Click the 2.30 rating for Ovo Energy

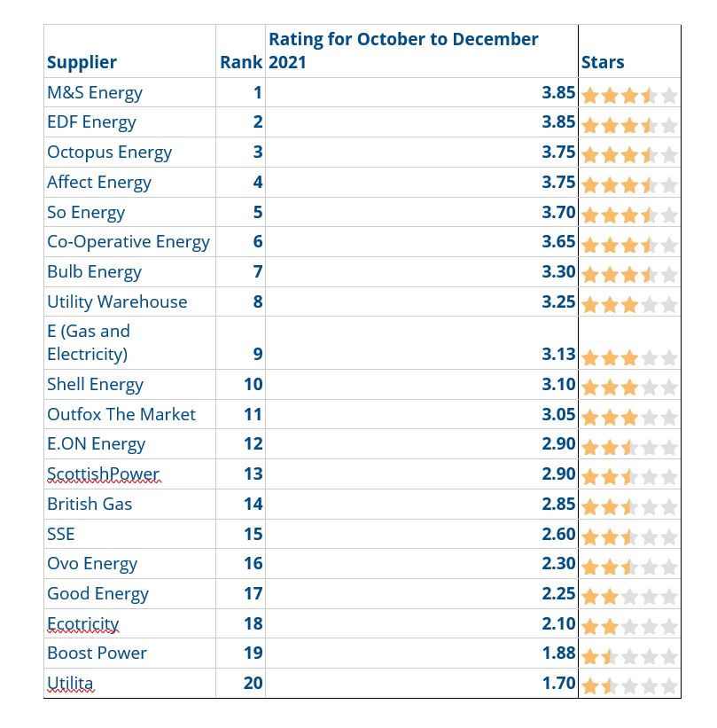point(558,563)
